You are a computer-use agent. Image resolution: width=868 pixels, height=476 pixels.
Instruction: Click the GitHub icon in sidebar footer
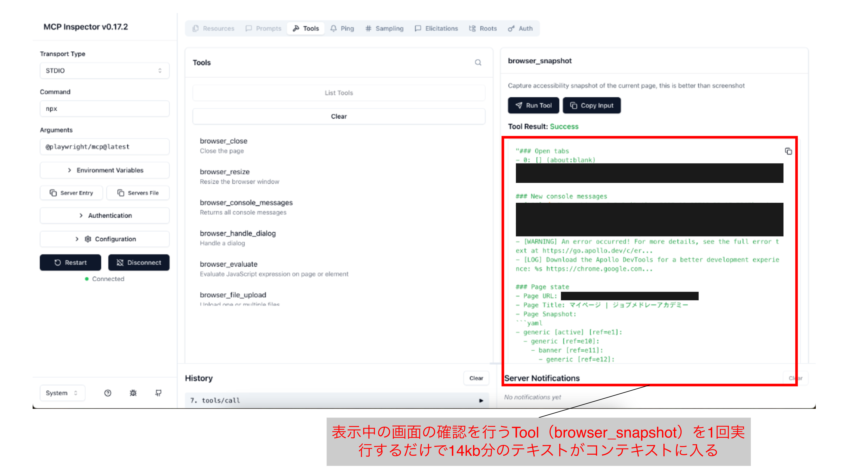tap(158, 393)
